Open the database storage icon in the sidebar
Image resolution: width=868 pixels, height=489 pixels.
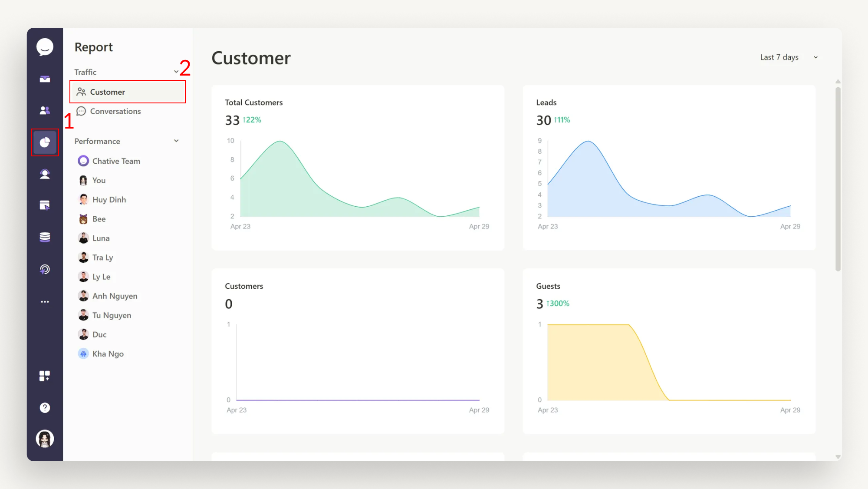[x=45, y=237]
